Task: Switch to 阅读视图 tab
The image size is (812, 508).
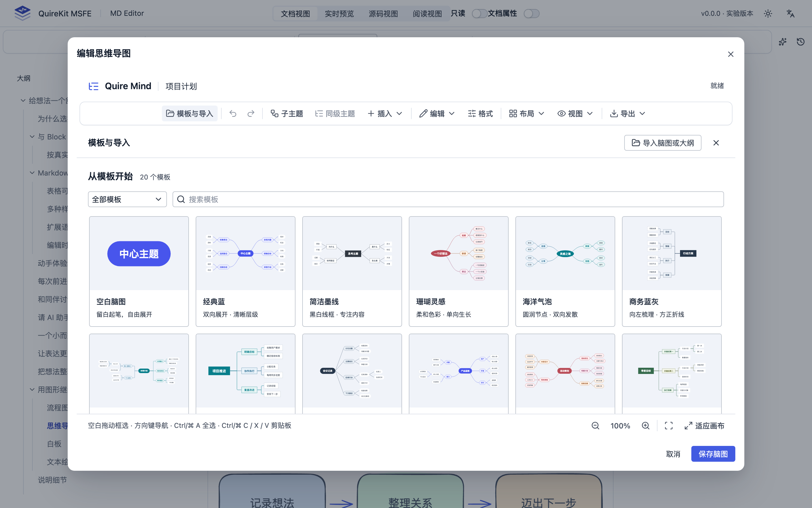Action: 427,14
